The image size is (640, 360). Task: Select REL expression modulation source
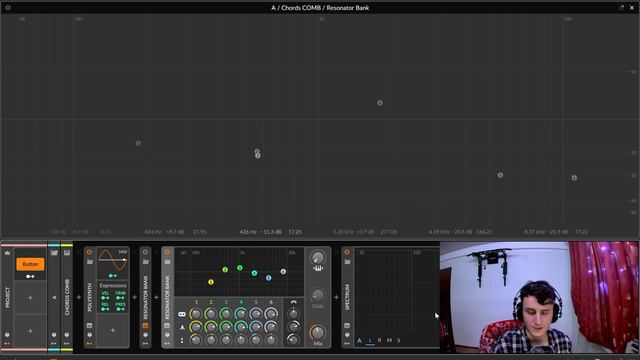105,307
